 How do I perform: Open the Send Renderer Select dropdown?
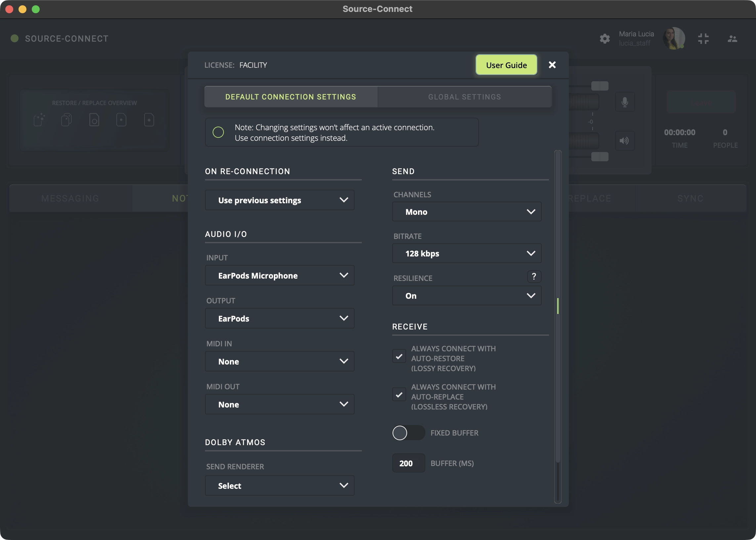tap(279, 485)
